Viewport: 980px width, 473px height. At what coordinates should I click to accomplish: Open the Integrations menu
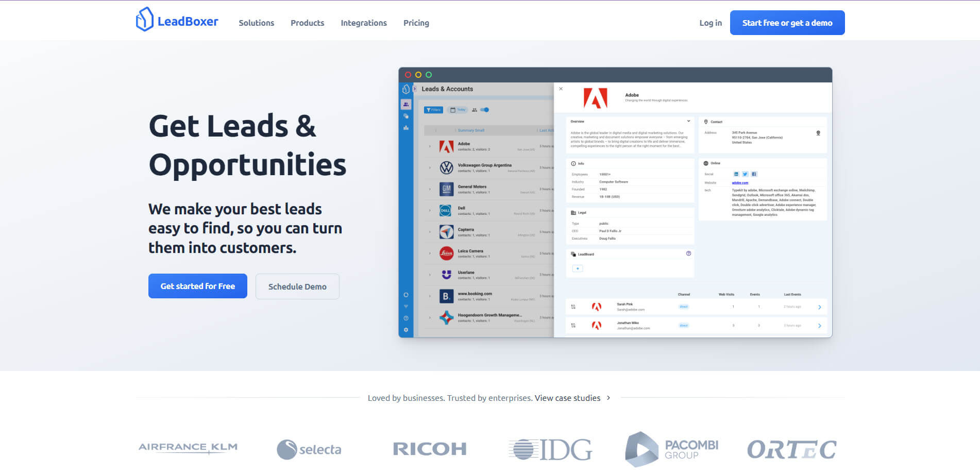tap(364, 23)
